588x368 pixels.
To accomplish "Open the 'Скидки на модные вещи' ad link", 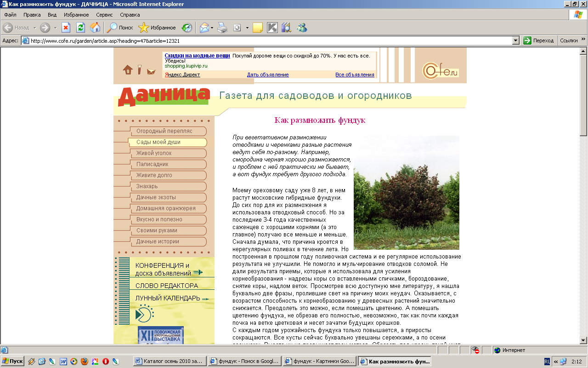I will pos(197,56).
